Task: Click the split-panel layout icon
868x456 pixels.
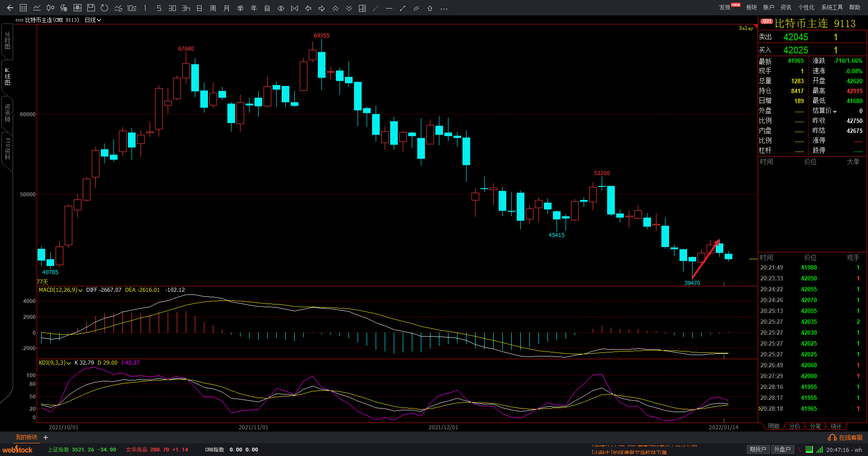Action: coord(362,8)
